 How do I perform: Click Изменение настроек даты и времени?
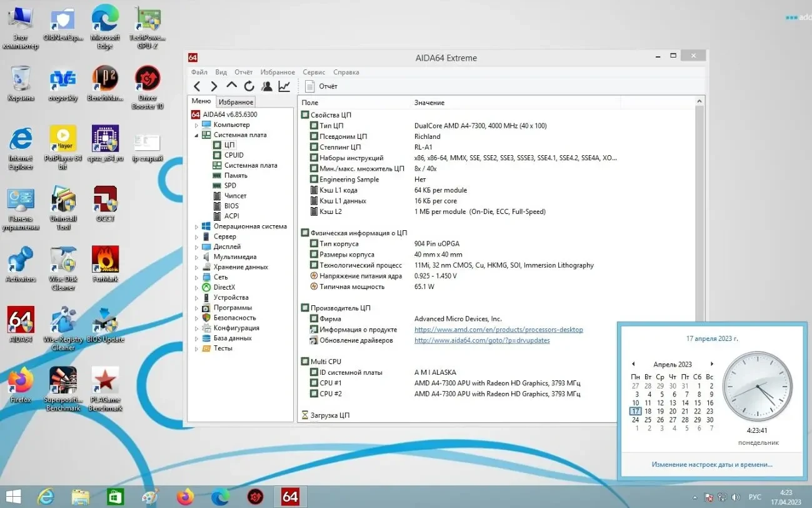coord(711,464)
